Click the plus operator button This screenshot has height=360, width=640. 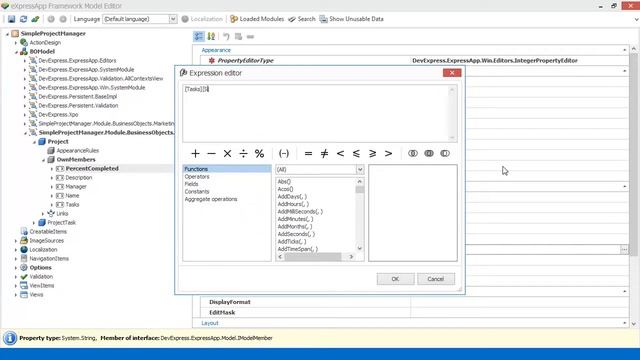(195, 153)
